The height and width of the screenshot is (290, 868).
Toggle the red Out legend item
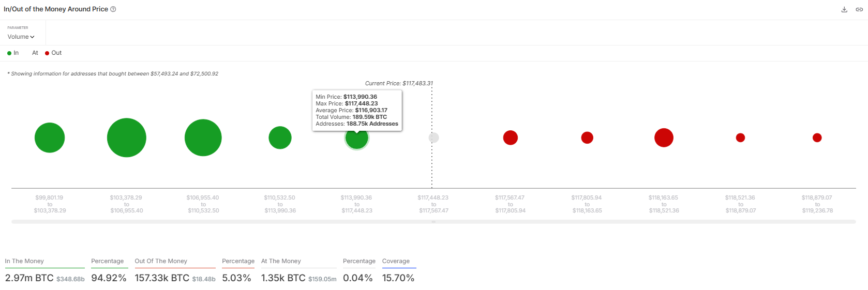pos(53,53)
